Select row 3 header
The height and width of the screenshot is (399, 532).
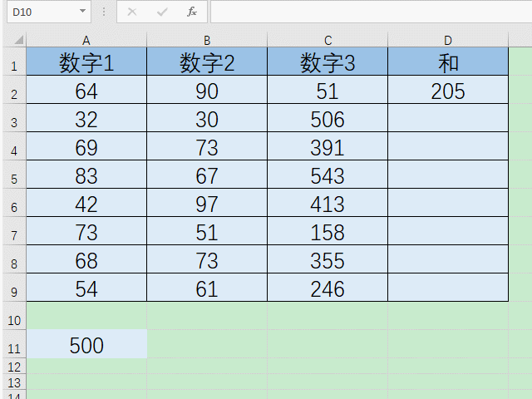point(14,118)
